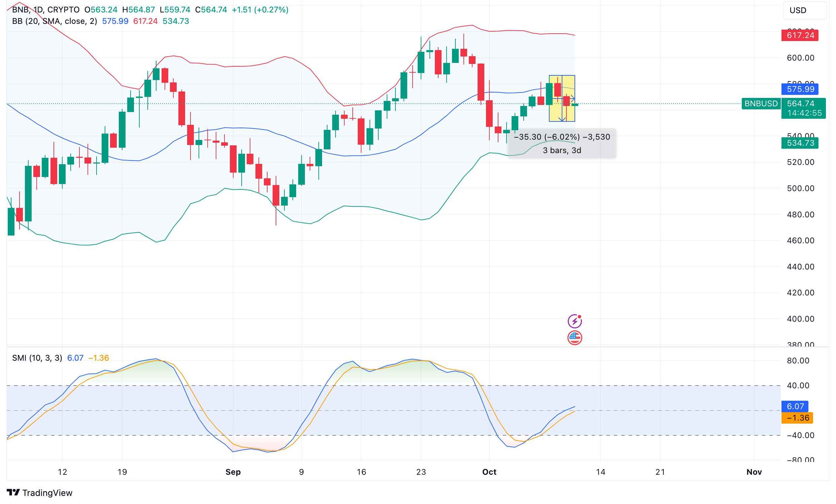Click the BNBUSD price label tag
The height and width of the screenshot is (504, 836).
[x=761, y=103]
